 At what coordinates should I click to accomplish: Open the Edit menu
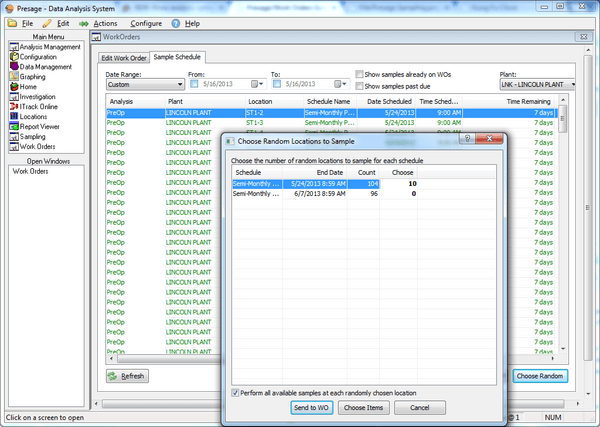(x=63, y=24)
